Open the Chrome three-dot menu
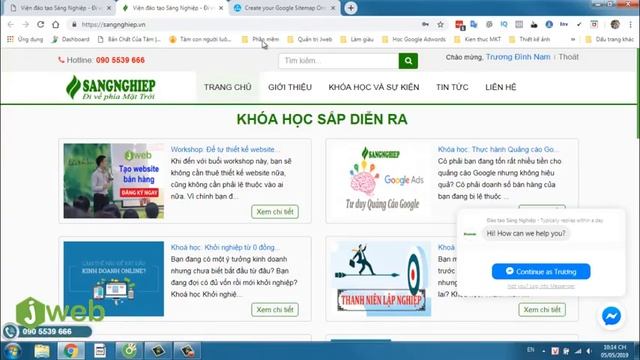This screenshot has height=360, width=640. point(630,24)
